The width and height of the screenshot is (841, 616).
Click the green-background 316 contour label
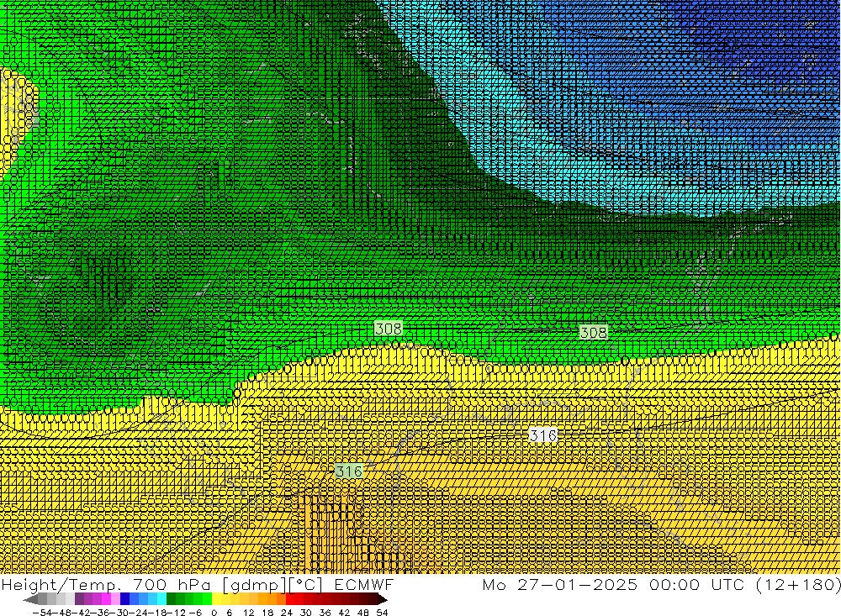click(x=349, y=471)
